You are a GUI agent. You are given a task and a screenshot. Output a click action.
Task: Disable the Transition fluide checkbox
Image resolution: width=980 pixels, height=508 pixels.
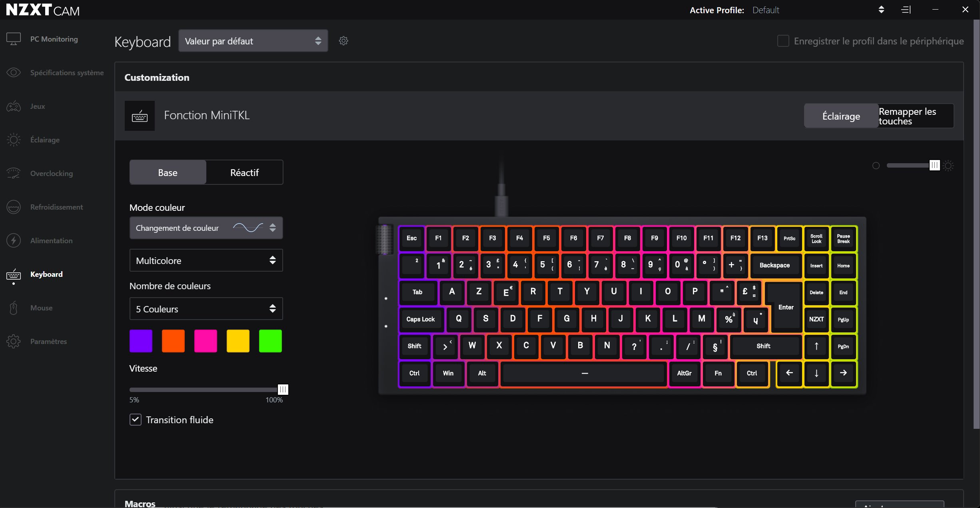click(136, 420)
